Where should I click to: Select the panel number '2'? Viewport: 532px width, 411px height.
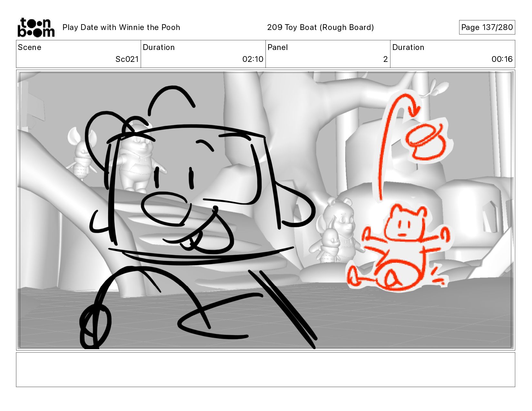tap(385, 59)
